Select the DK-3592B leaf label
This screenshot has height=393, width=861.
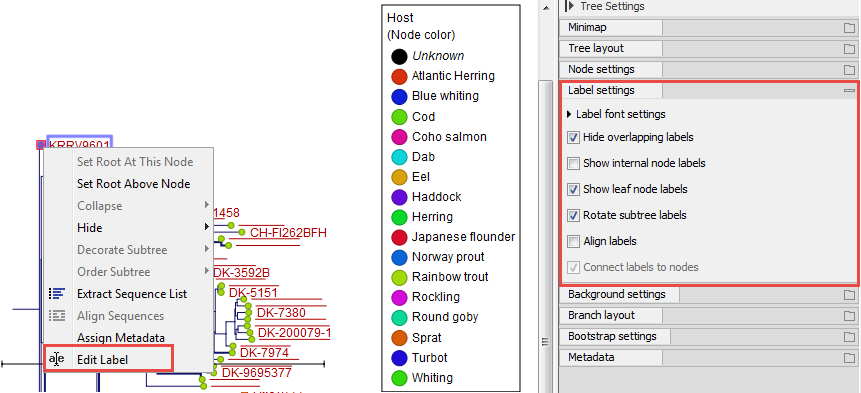(x=241, y=273)
